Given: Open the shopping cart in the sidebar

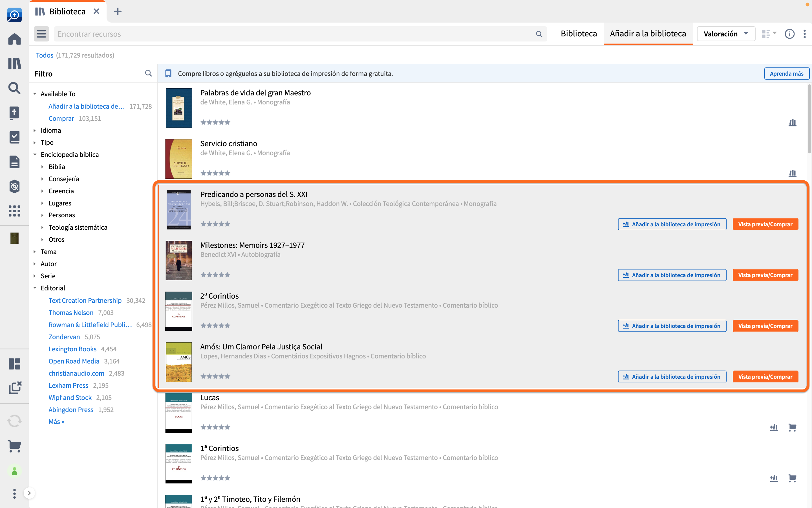Looking at the screenshot, I should (x=14, y=446).
